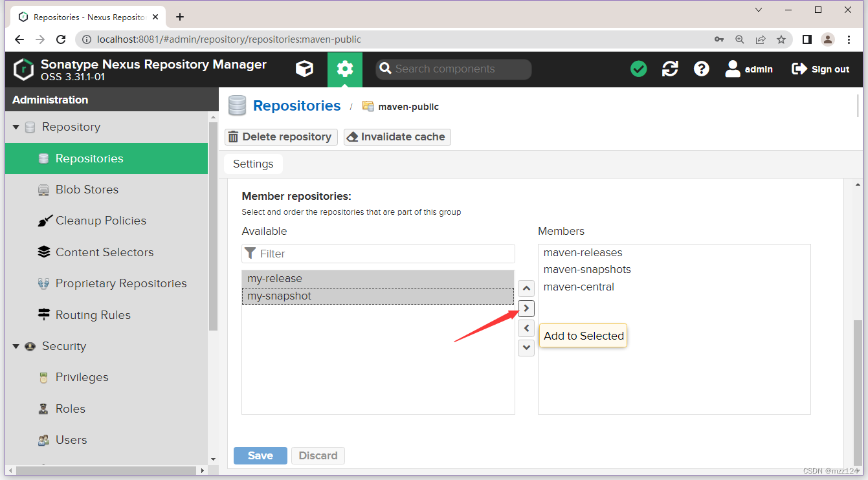Click Sign out
The image size is (868, 480).
coord(821,69)
